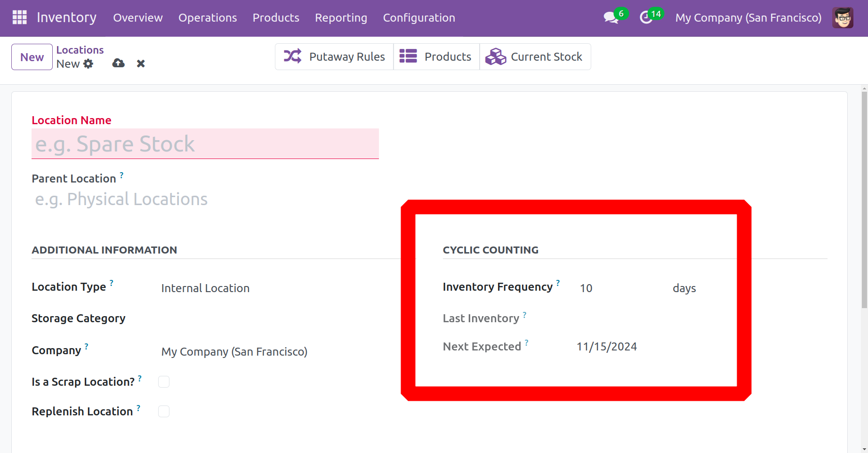Viewport: 868px width, 453px height.
Task: Show help tooltip for Last Inventory
Action: (524, 315)
